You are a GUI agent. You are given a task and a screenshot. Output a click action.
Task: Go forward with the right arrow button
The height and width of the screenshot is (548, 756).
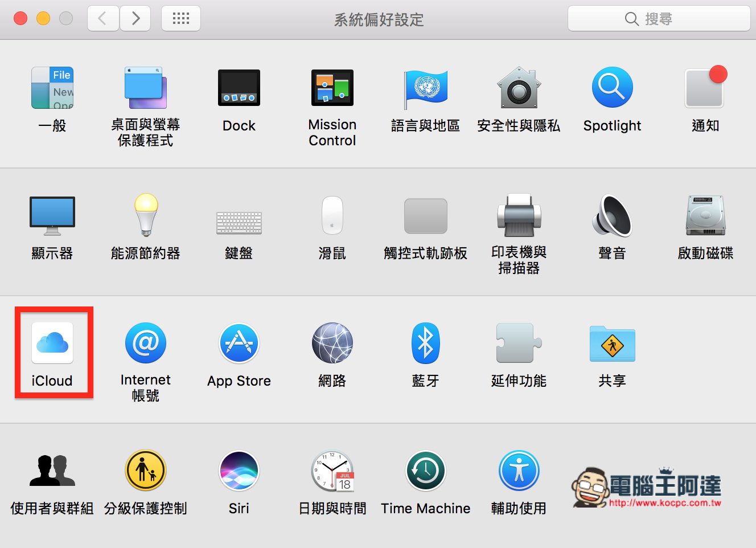135,19
